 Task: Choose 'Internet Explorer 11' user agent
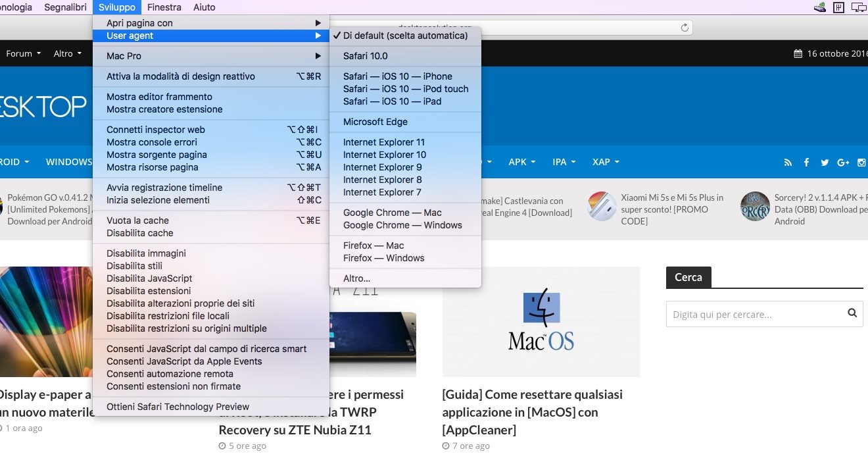405,142
